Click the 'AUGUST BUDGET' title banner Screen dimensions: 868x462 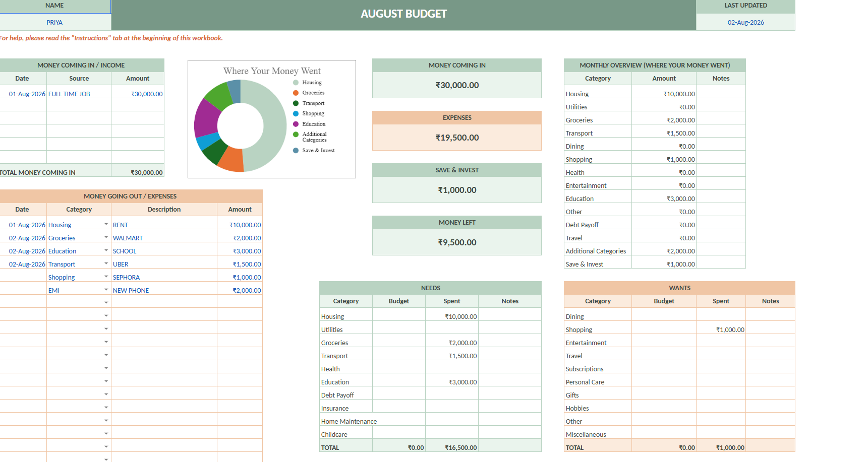(403, 15)
